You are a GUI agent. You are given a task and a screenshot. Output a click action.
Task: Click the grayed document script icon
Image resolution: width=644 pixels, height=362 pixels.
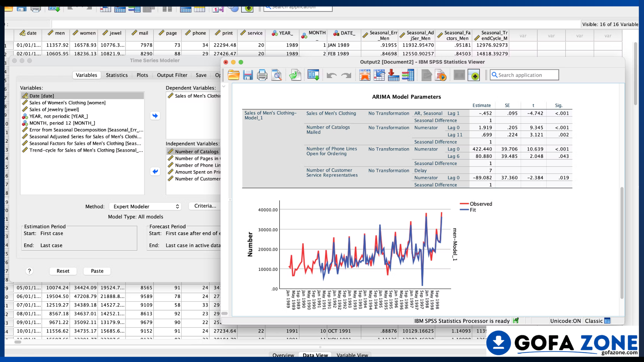426,75
